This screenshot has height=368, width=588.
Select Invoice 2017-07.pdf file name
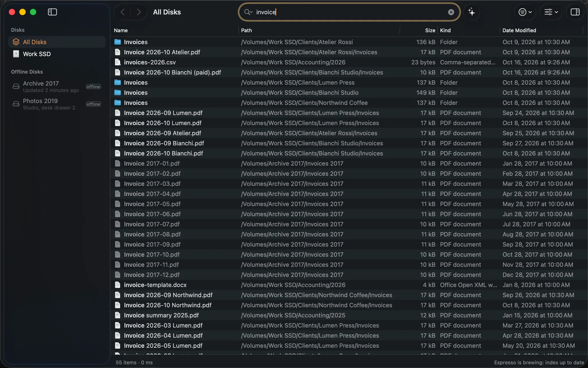pos(152,224)
